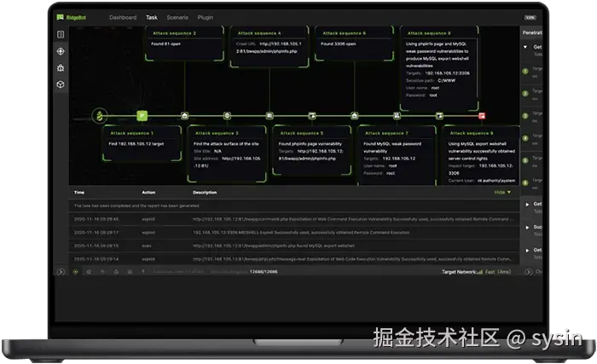Image resolution: width=597 pixels, height=364 pixels.
Task: Click 'Found phpinfo page vulnerability' text
Action: click(310, 144)
